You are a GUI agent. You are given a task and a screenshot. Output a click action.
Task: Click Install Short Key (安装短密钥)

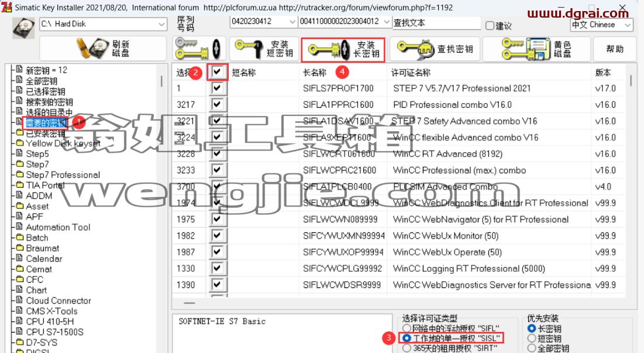coord(264,49)
